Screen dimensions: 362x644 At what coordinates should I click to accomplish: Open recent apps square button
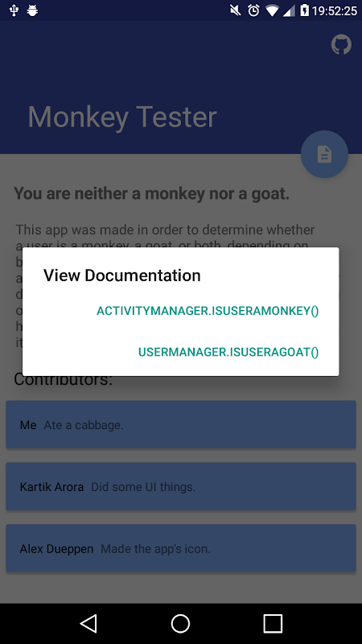pyautogui.click(x=273, y=623)
